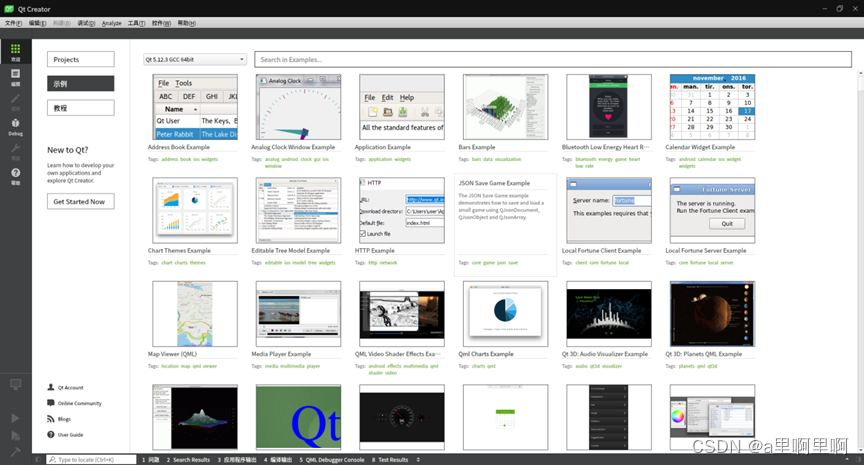This screenshot has width=864, height=465.
Task: Click the Build hammer icon
Action: [15, 451]
